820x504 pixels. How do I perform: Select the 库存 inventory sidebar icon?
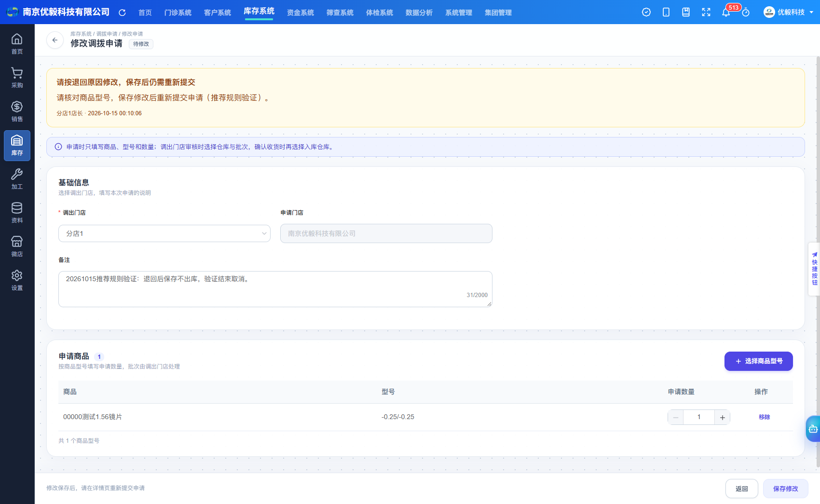[17, 145]
